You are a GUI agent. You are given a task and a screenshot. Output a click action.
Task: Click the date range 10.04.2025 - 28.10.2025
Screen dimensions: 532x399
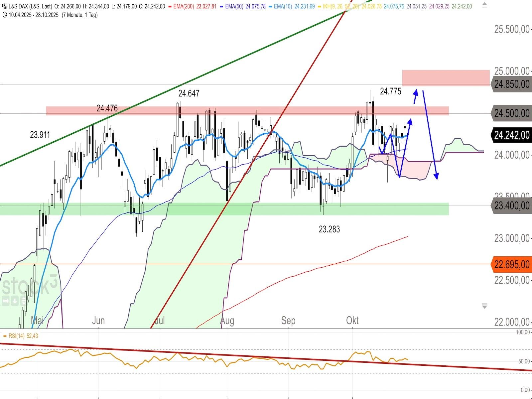pos(34,15)
